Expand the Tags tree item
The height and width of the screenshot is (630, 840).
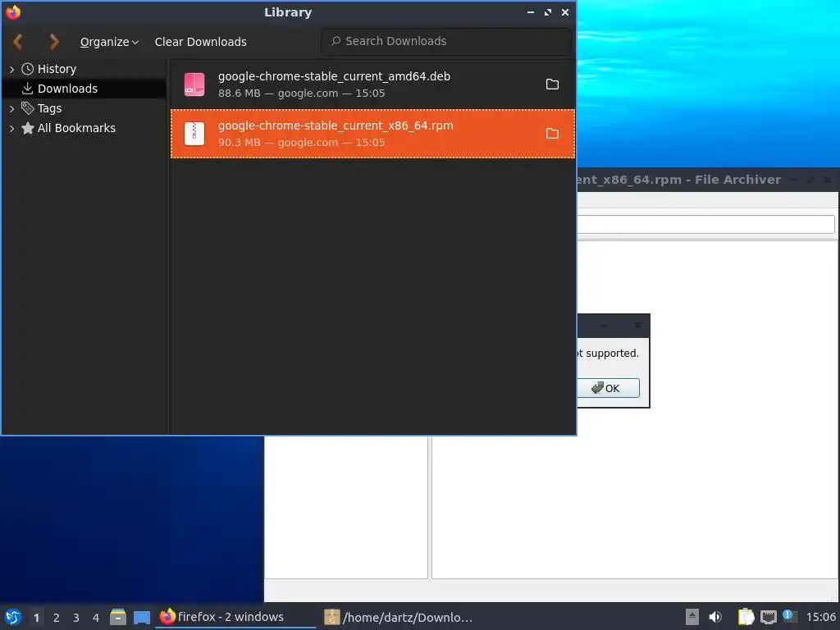pyautogui.click(x=11, y=109)
